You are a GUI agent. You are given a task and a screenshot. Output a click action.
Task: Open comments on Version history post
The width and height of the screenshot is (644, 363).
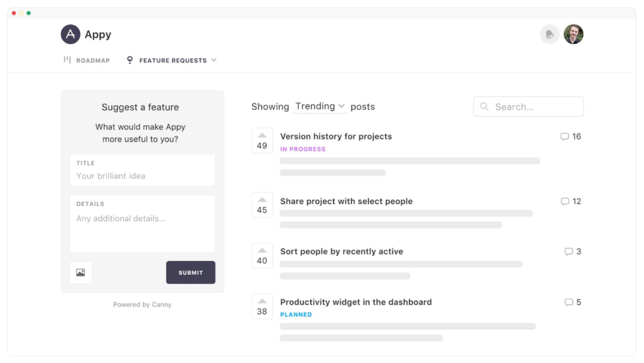[x=570, y=137]
